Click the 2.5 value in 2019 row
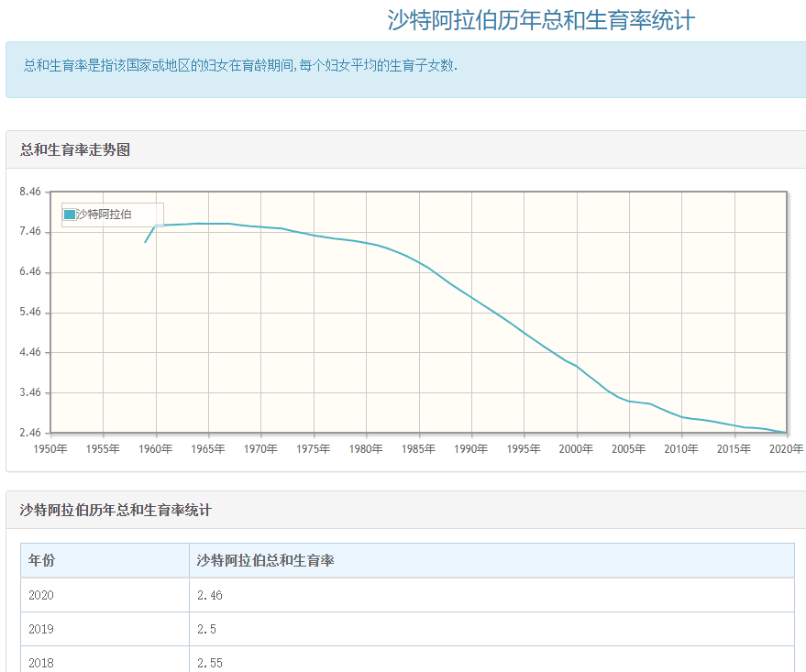 205,629
